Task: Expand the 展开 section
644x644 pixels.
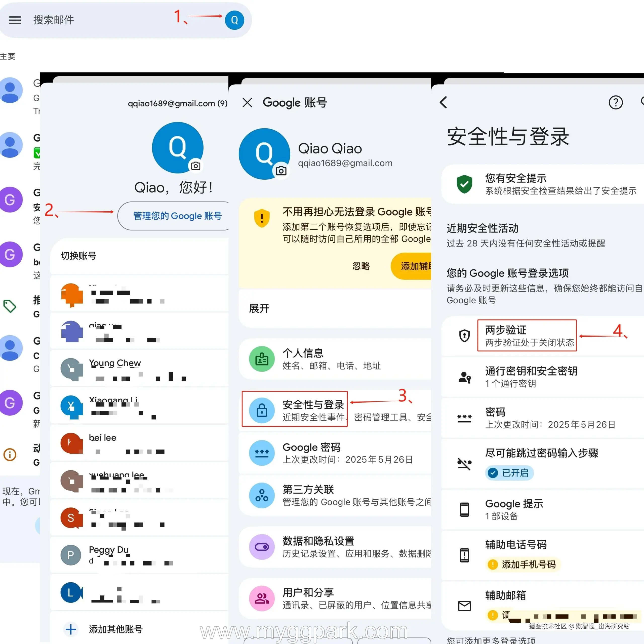Action: pyautogui.click(x=335, y=308)
